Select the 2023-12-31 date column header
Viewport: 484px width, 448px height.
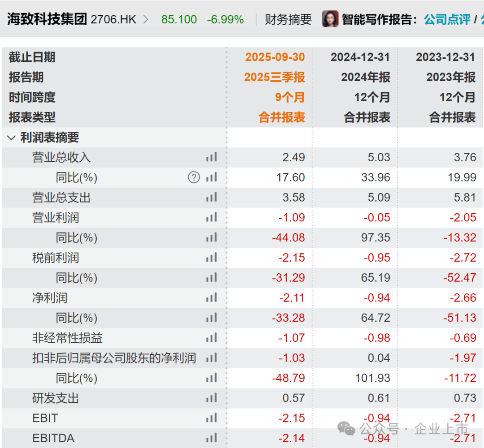pos(445,57)
